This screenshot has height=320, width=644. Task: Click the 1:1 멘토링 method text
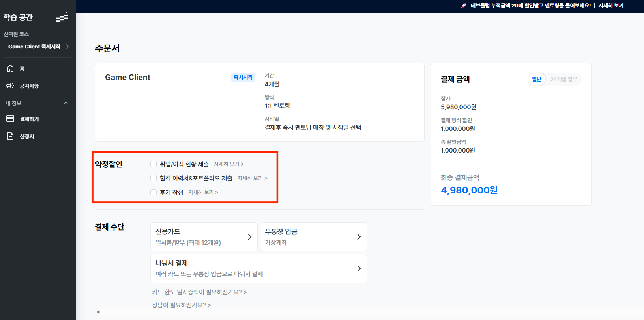click(277, 106)
